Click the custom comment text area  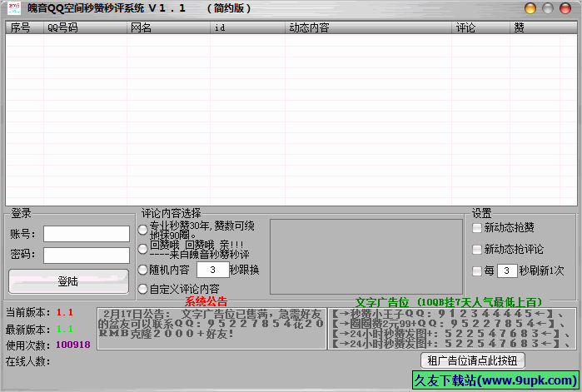click(x=366, y=256)
